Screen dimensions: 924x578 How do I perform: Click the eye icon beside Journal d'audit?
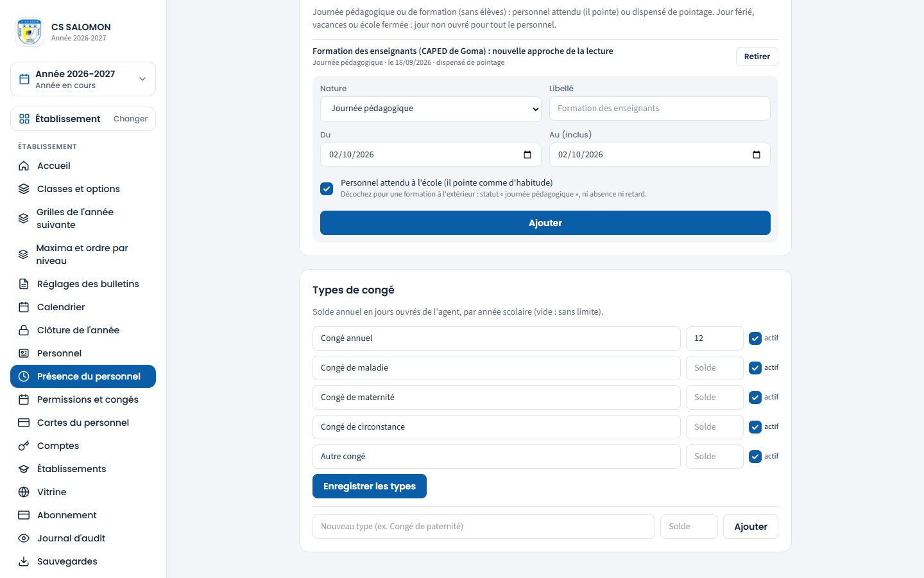[24, 538]
